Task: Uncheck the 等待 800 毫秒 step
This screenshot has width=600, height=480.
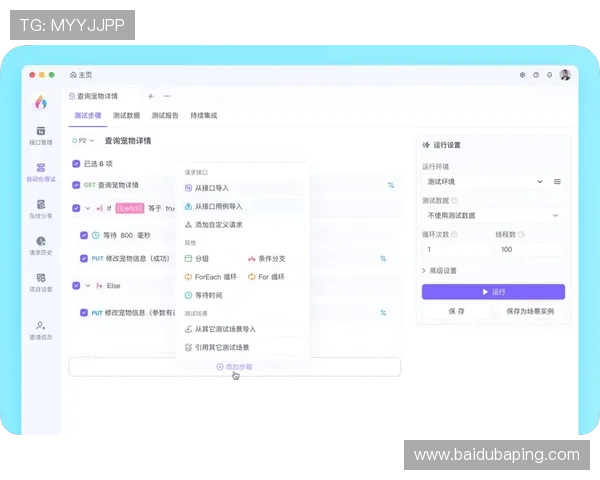Action: 84,235
